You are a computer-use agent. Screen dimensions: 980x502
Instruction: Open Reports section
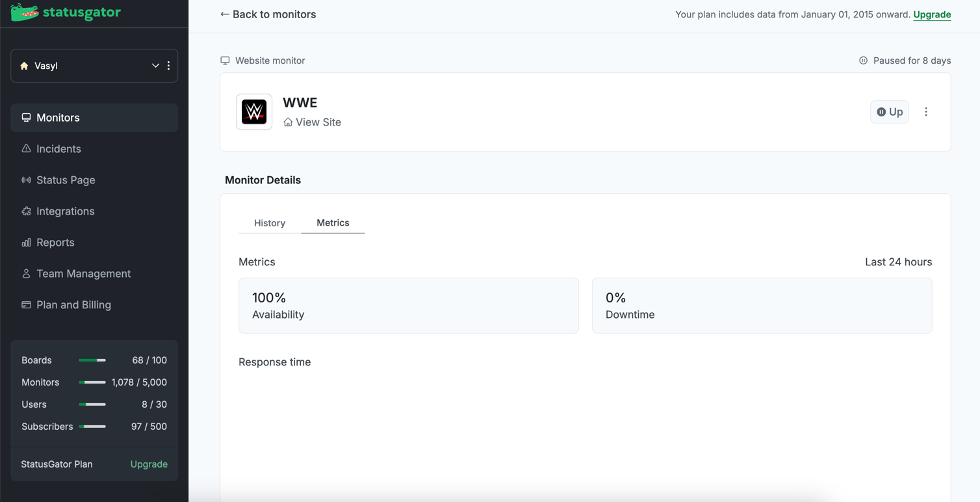[94, 243]
